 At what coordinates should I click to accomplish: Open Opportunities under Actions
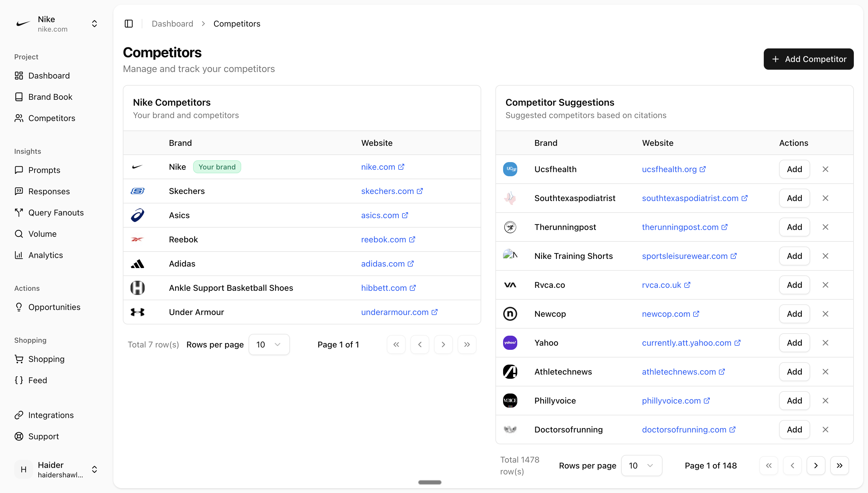[55, 307]
